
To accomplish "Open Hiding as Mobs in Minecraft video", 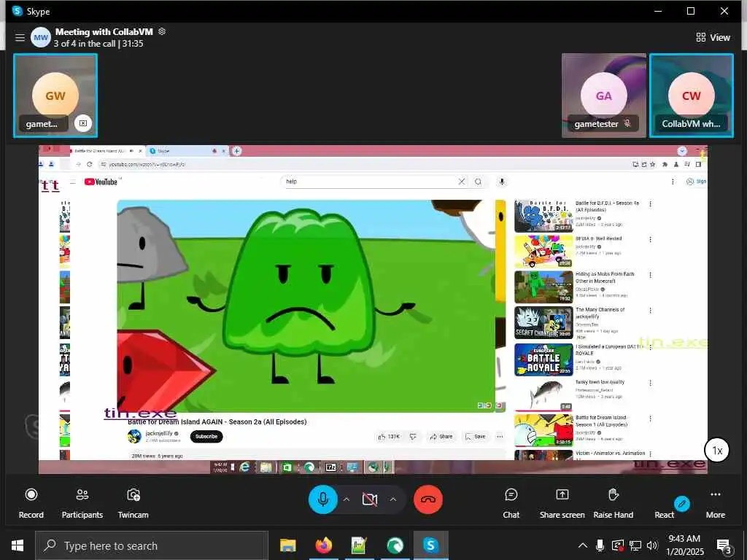I will (x=543, y=287).
